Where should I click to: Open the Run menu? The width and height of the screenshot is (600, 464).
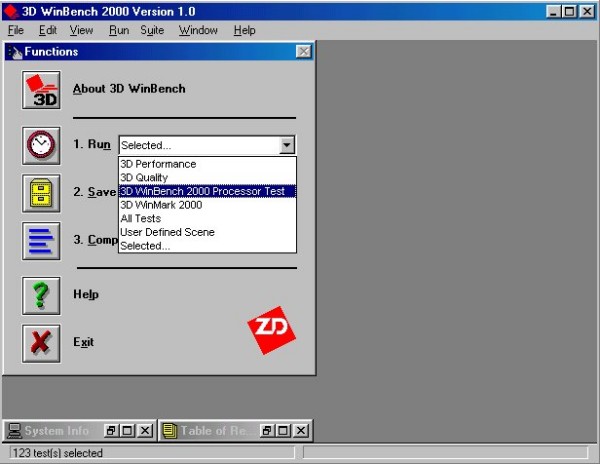[119, 30]
